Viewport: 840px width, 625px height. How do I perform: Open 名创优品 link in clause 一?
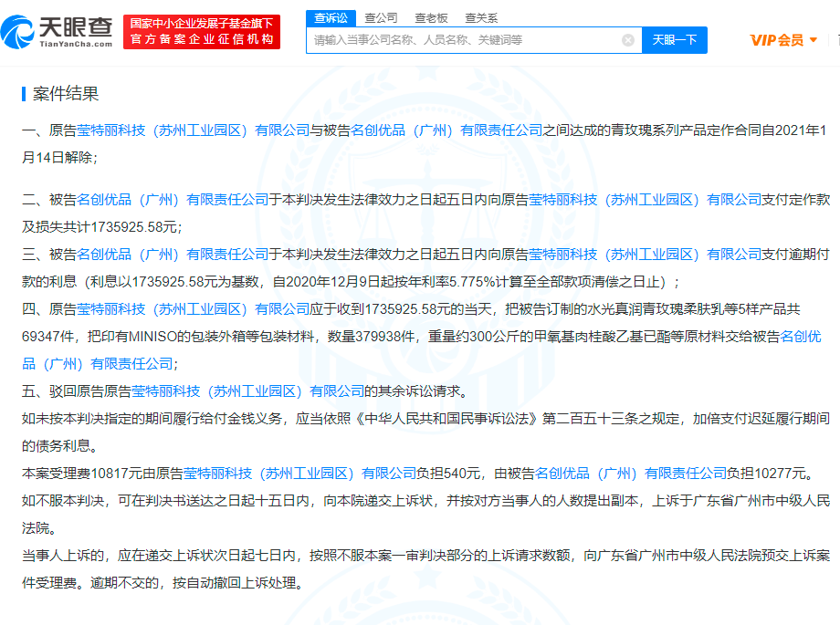446,130
